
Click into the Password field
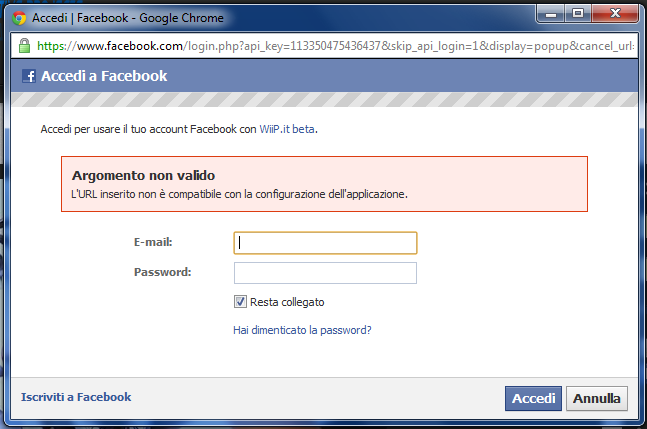click(325, 273)
